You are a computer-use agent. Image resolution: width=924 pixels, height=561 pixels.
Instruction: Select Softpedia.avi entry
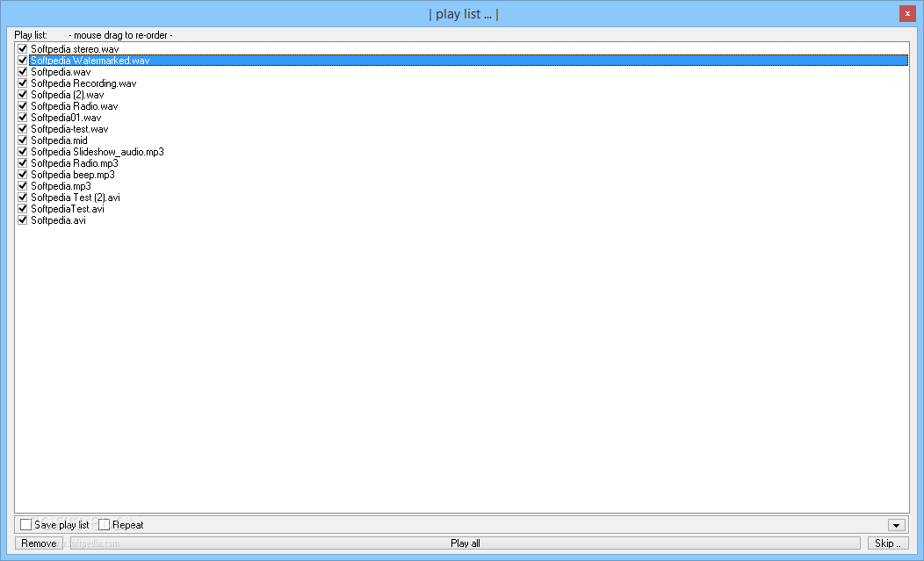[x=58, y=219]
